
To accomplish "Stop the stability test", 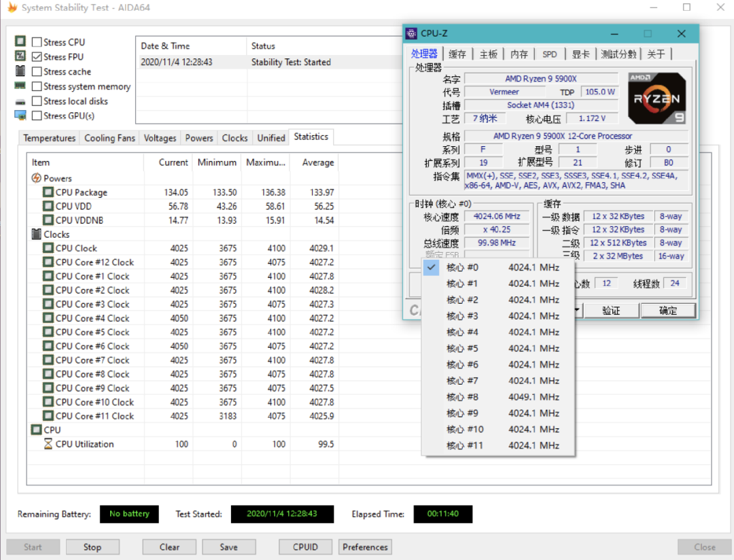I will tap(92, 547).
